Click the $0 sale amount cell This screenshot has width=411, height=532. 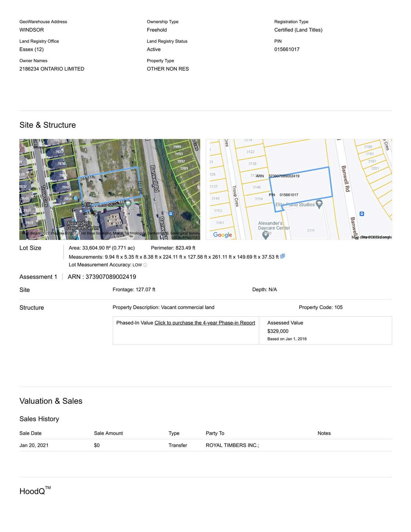click(x=97, y=445)
